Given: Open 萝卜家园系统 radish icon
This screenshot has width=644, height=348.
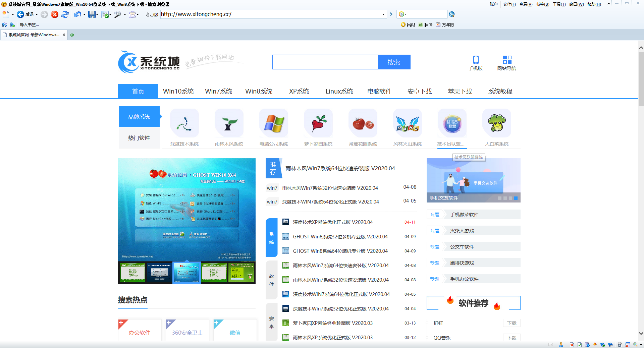Looking at the screenshot, I should click(318, 123).
